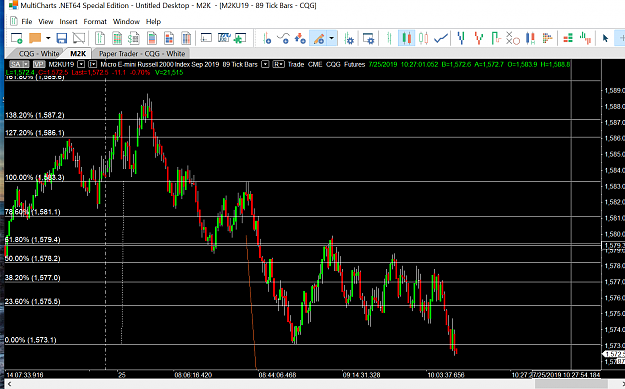Image resolution: width=625 pixels, height=389 pixels.
Task: Click the Insert Signal icon
Action: click(x=300, y=38)
